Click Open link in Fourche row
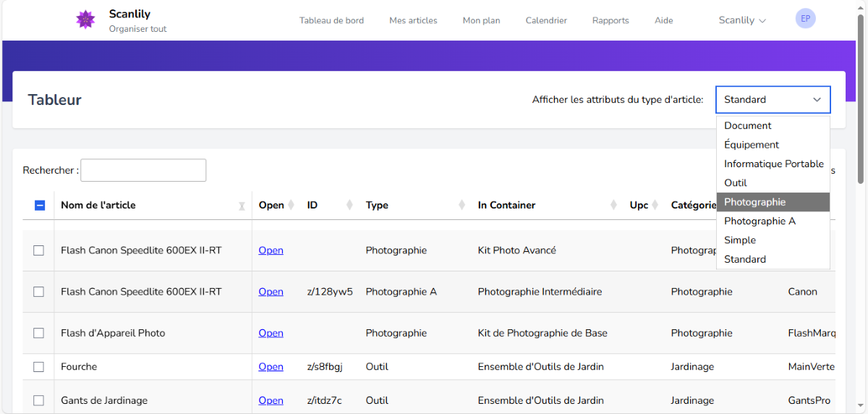868x414 pixels. [x=271, y=367]
